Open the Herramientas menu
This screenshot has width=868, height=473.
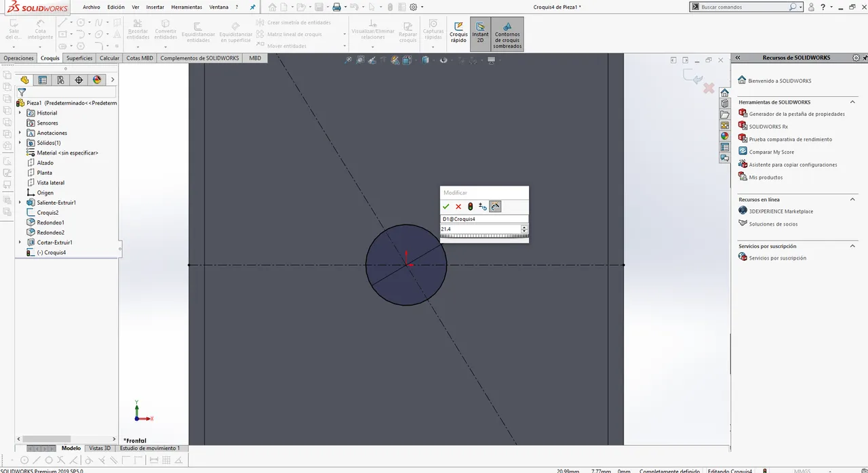[186, 7]
